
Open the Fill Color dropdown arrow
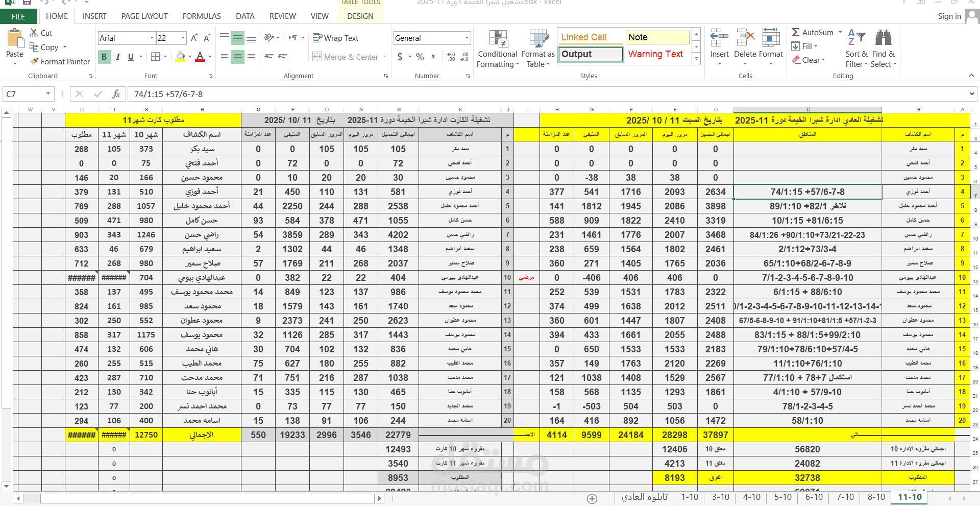click(189, 57)
